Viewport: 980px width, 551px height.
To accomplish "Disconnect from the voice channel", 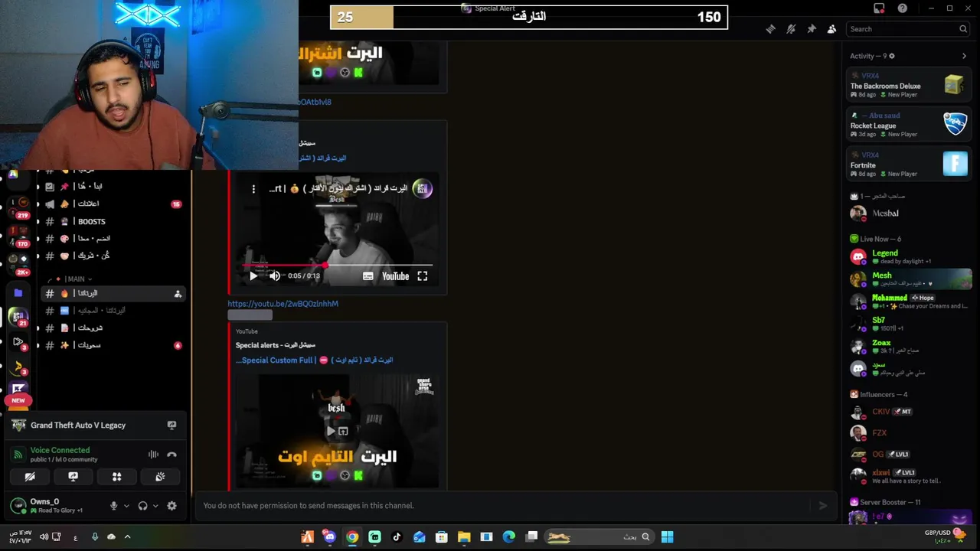I will click(x=172, y=455).
